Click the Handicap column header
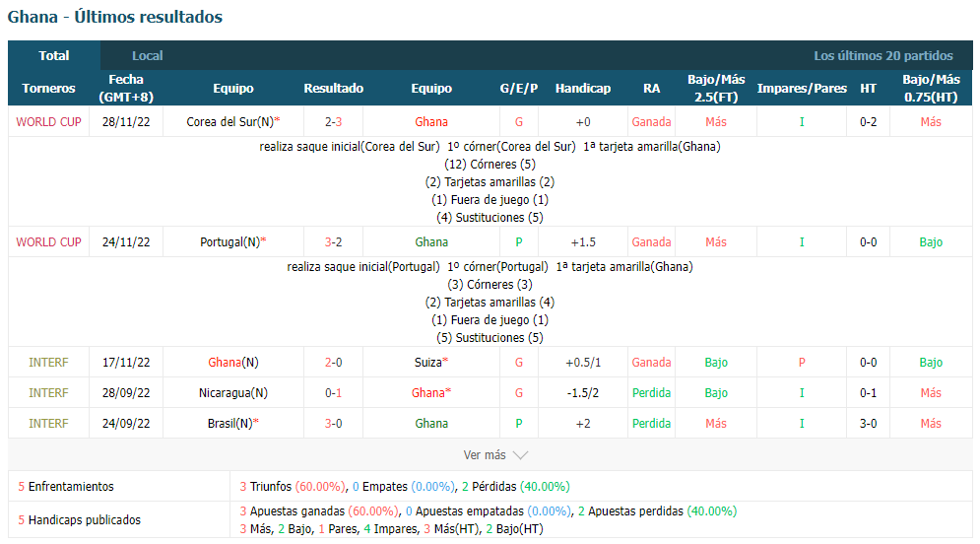The image size is (980, 544). click(583, 88)
